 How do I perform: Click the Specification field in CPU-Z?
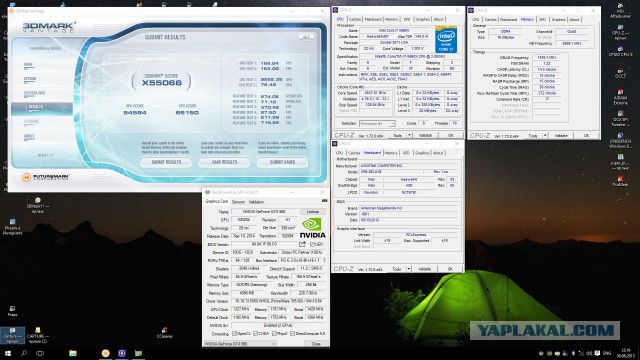[x=410, y=57]
